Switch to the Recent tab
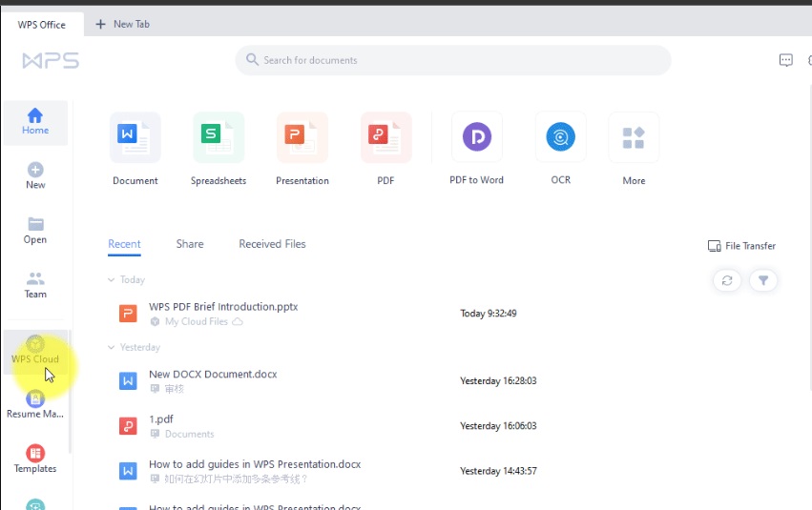This screenshot has height=510, width=812. [124, 244]
